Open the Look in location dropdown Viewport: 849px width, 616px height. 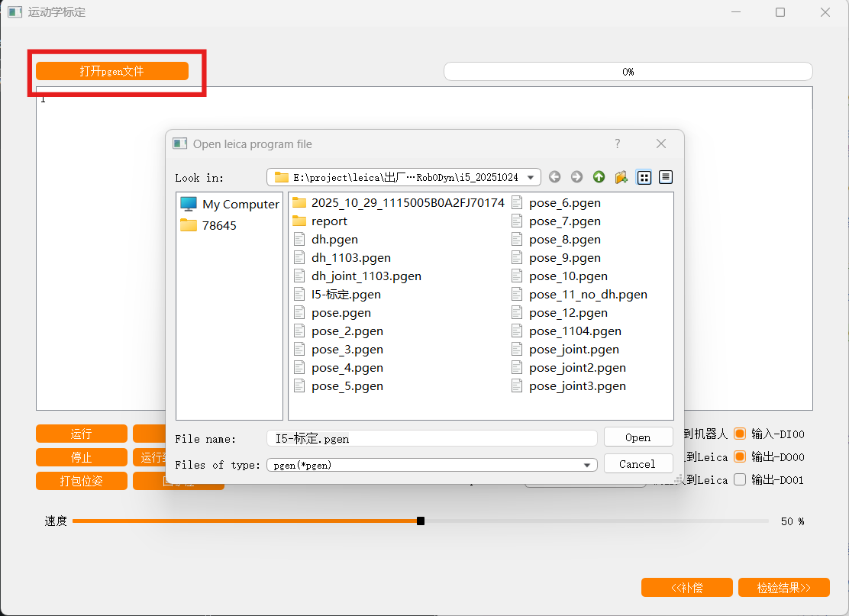pyautogui.click(x=530, y=176)
